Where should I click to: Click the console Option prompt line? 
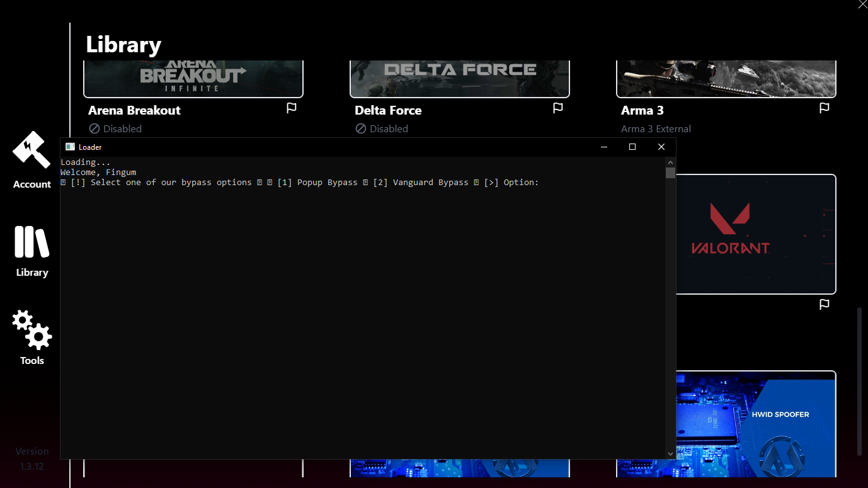click(300, 183)
